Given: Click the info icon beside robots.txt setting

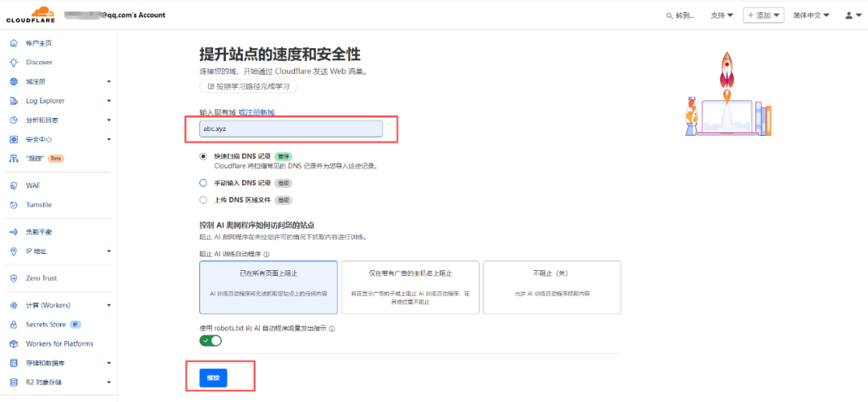Looking at the screenshot, I should point(332,328).
